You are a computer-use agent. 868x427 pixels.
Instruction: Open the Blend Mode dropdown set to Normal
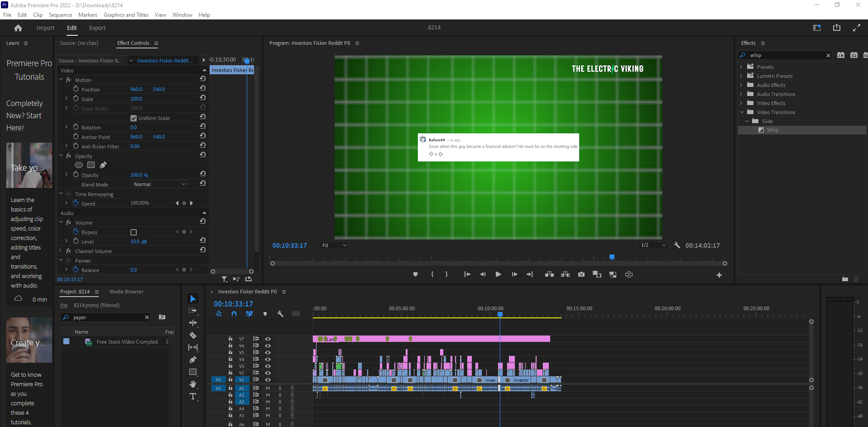pos(158,184)
